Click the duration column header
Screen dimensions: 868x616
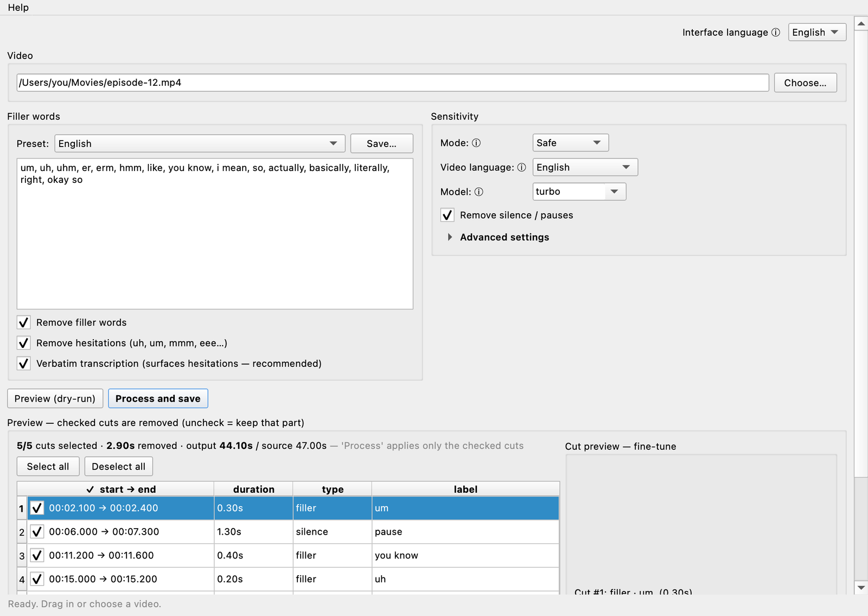point(253,489)
